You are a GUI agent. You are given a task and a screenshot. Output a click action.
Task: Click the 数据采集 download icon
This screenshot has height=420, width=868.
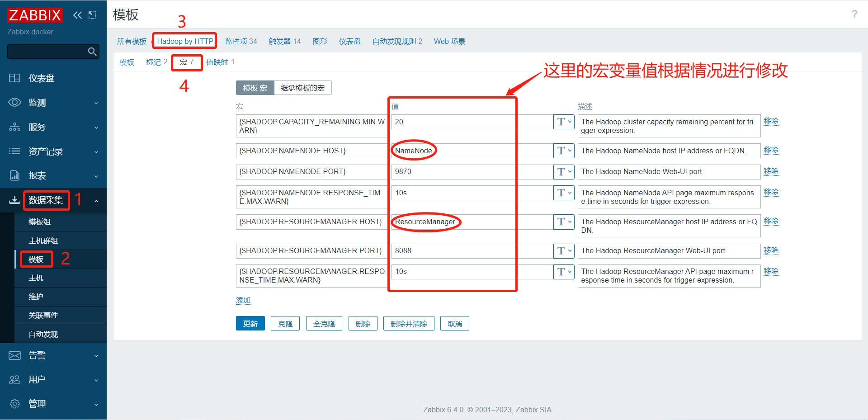pos(14,200)
